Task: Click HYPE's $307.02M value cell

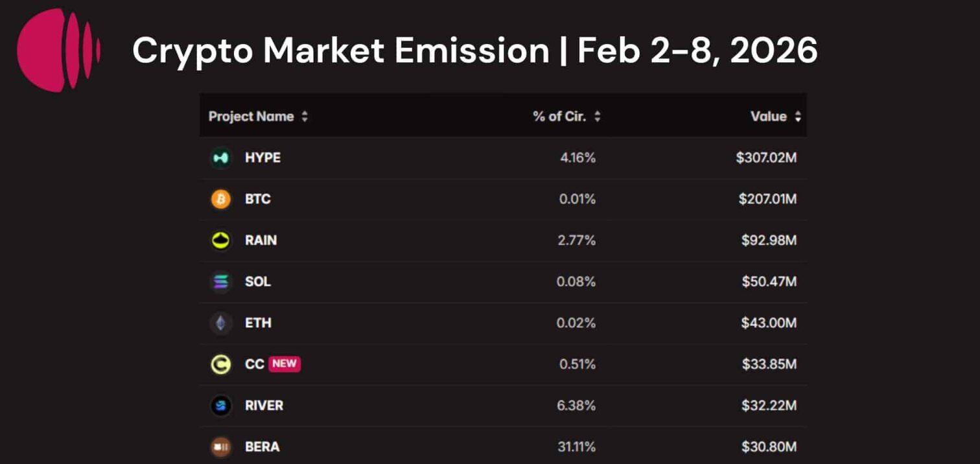Action: coord(766,157)
